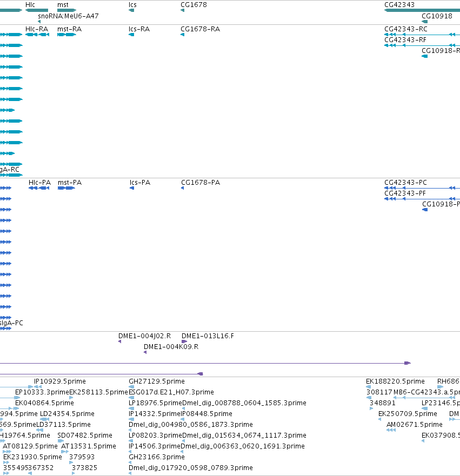
Task: Select the CG1678 gene label
Action: tap(194, 5)
